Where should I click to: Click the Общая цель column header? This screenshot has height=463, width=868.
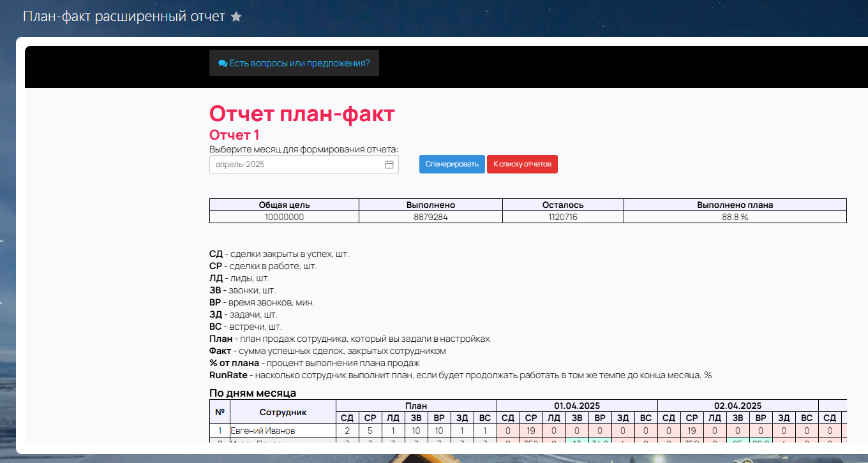(x=284, y=205)
